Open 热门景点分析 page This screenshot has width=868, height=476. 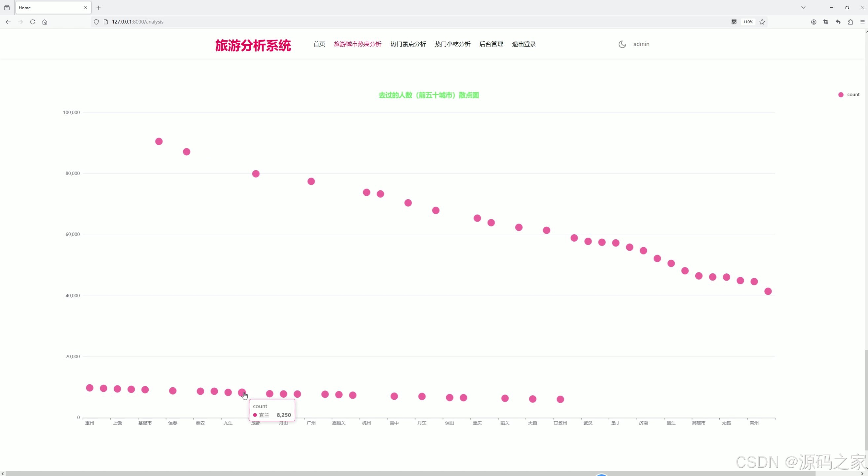point(408,44)
